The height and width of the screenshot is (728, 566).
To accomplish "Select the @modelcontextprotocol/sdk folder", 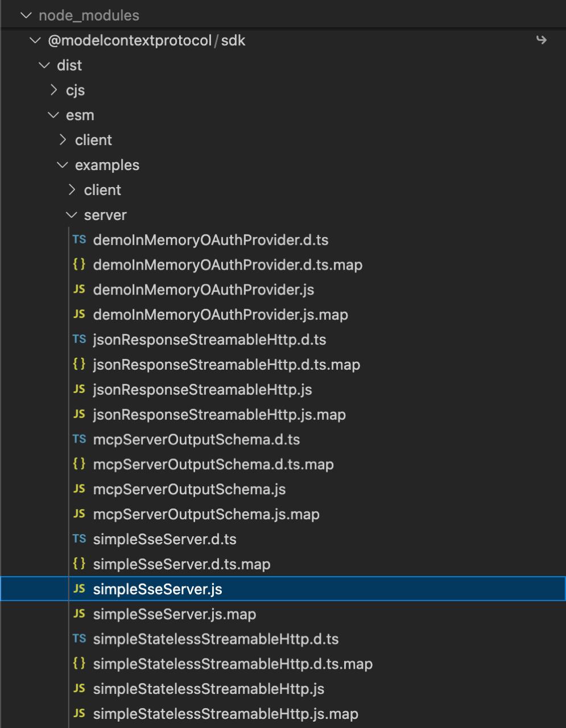I will point(146,40).
